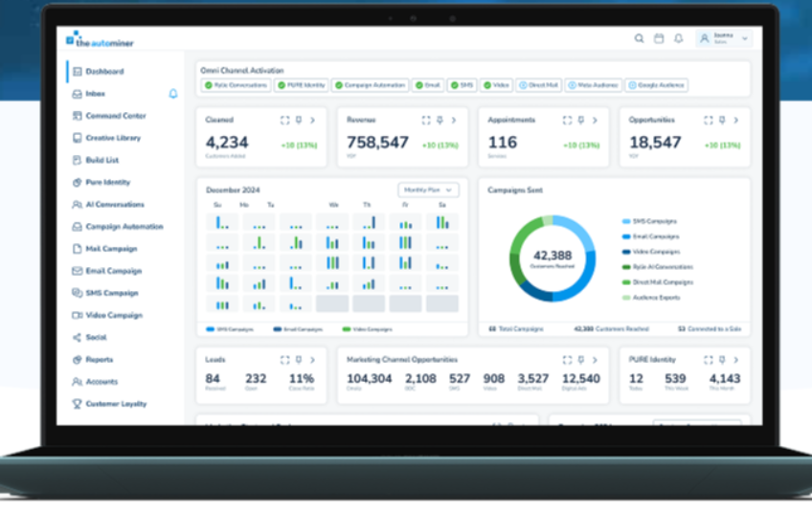Viewport: 812px width, 513px height.
Task: Click the Google Audience chip
Action: 656,85
